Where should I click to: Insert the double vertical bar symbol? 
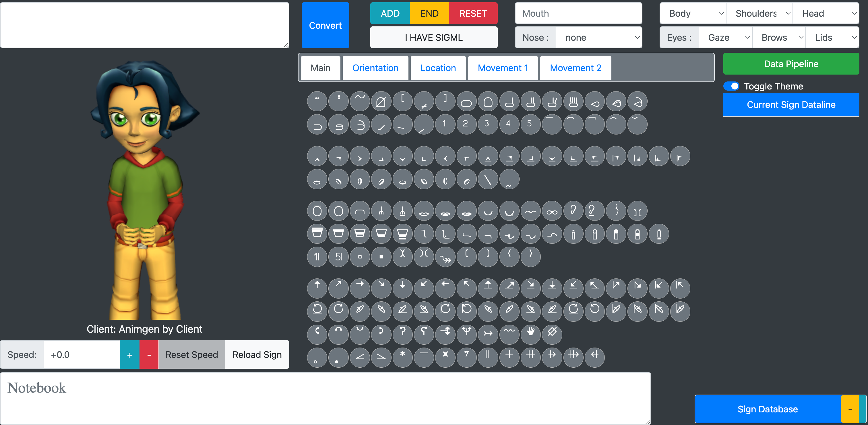pyautogui.click(x=488, y=357)
